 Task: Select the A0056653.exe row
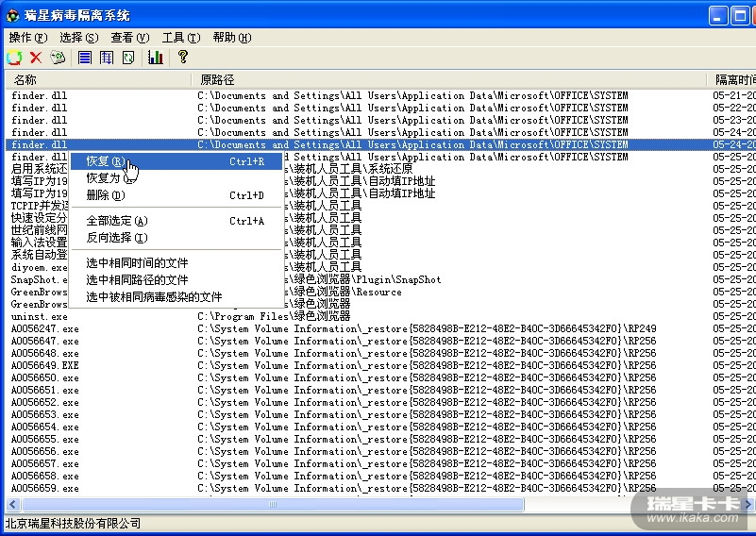pos(380,414)
